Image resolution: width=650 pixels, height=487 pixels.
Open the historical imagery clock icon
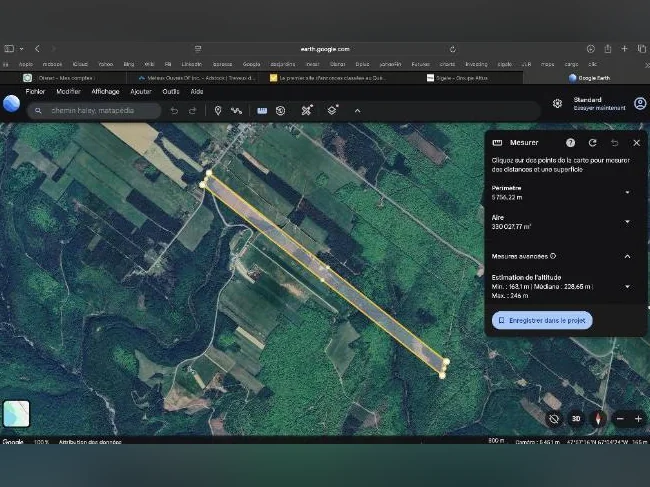coord(281,111)
